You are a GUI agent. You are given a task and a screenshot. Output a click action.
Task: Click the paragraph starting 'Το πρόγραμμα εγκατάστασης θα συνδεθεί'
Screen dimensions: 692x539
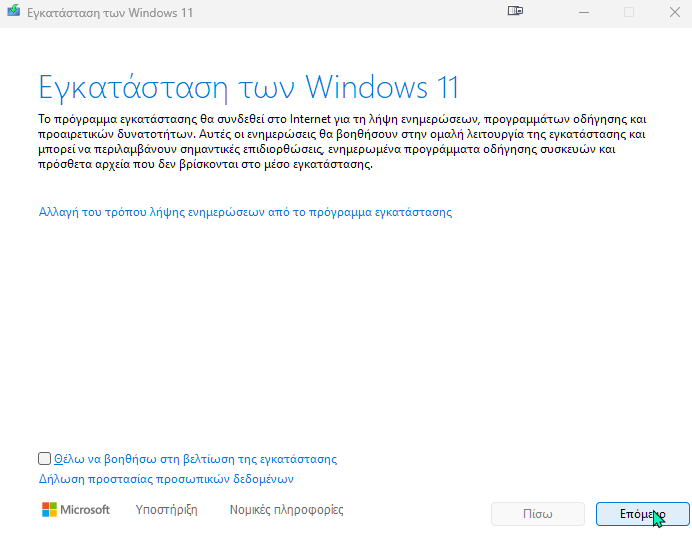click(x=342, y=141)
